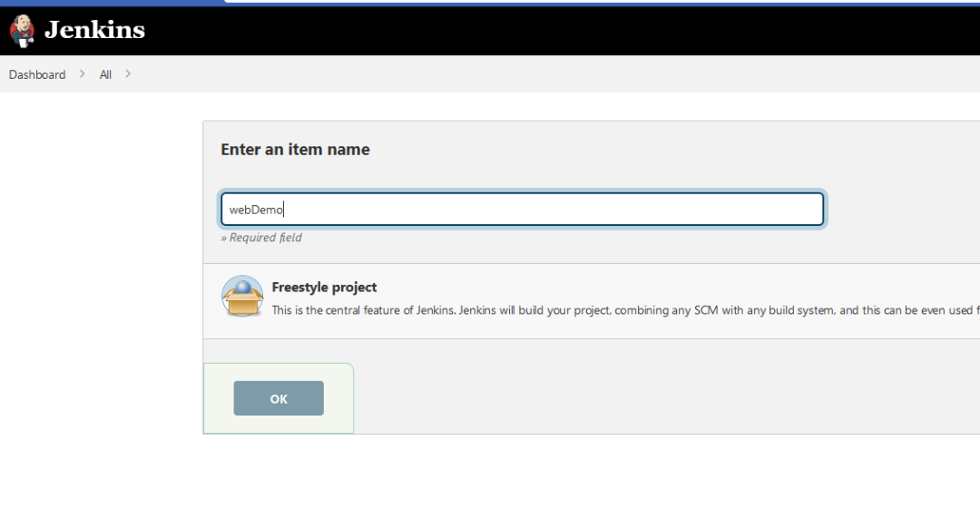Choose the Freestyle project title
The height and width of the screenshot is (509, 980).
coord(324,287)
